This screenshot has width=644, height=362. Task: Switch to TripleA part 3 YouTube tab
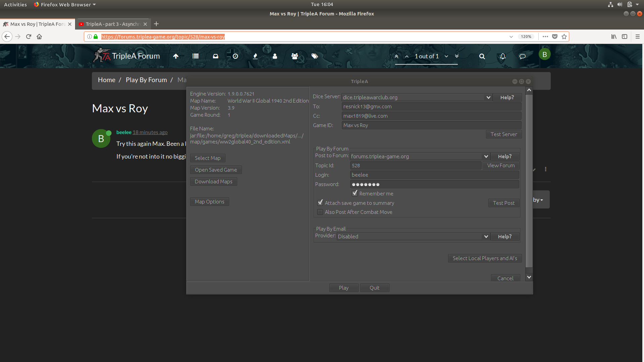point(113,24)
